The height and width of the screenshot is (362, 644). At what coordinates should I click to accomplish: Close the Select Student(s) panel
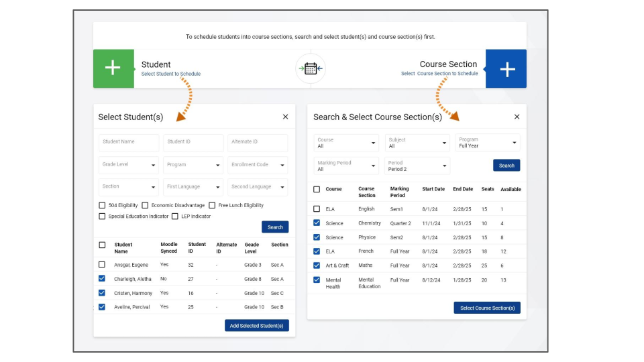coord(285,117)
